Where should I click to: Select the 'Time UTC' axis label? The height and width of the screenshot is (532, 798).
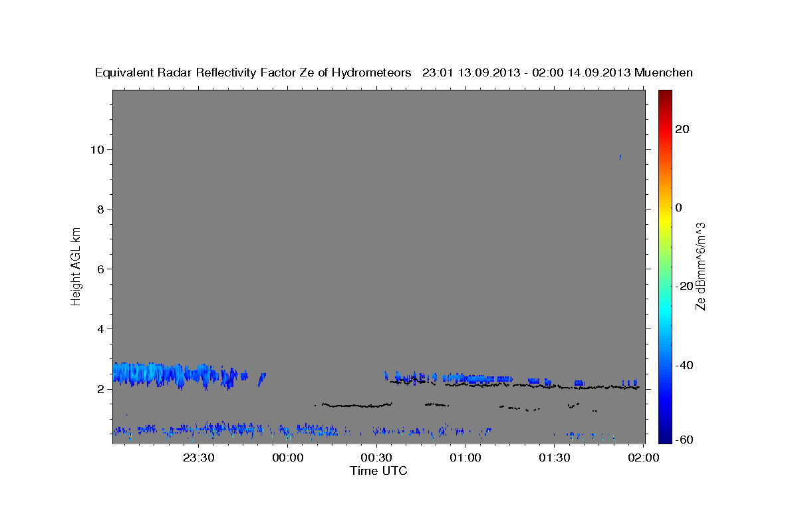(378, 471)
